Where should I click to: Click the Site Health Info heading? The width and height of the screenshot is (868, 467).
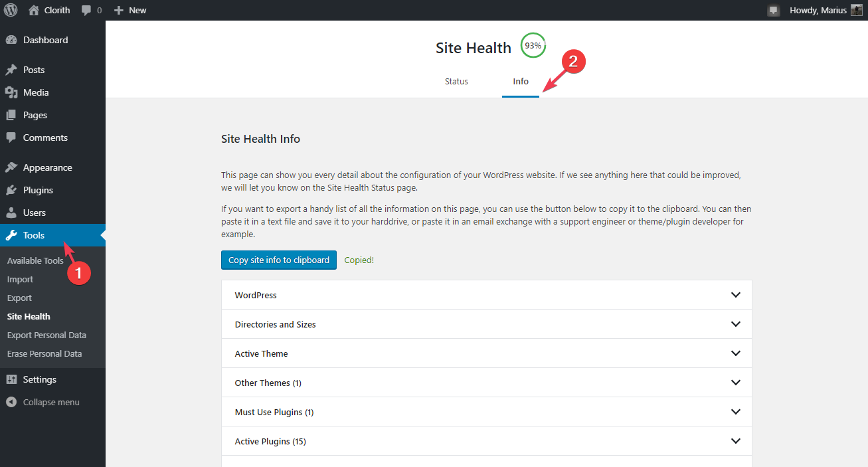[x=260, y=139]
